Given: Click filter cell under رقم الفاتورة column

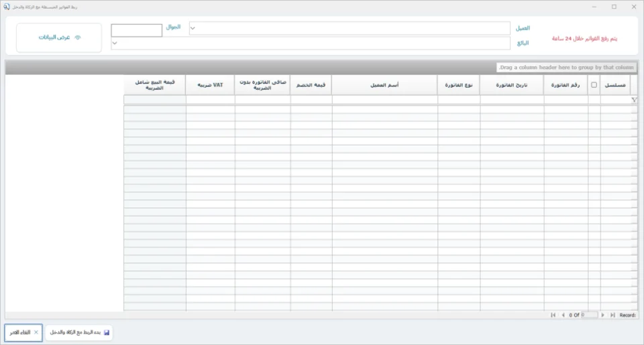Looking at the screenshot, I should 566,100.
